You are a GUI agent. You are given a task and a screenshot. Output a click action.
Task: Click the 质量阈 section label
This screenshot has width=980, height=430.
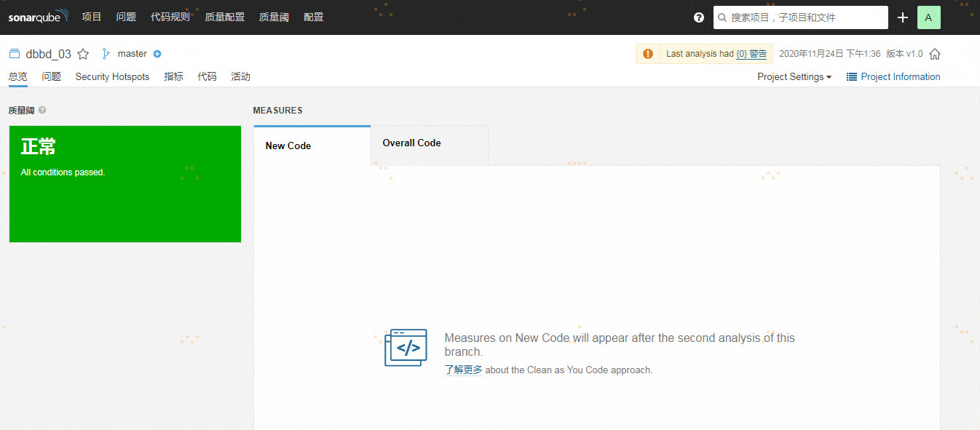pyautogui.click(x=22, y=111)
